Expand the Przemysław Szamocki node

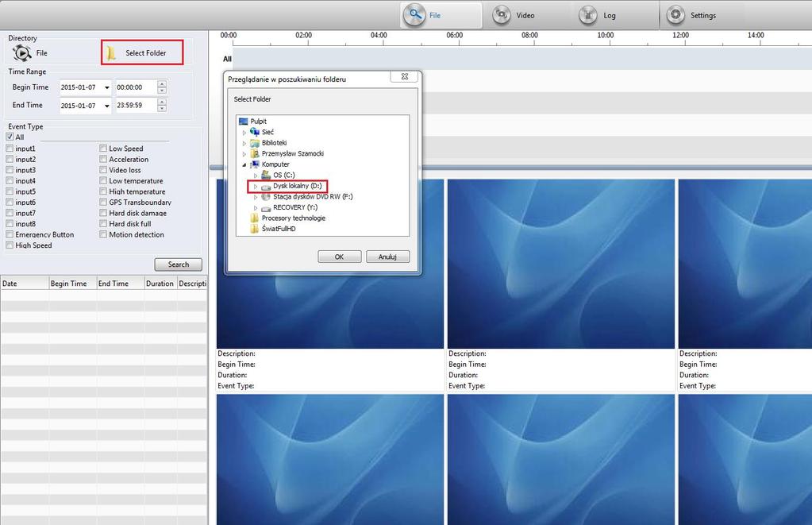pyautogui.click(x=244, y=154)
